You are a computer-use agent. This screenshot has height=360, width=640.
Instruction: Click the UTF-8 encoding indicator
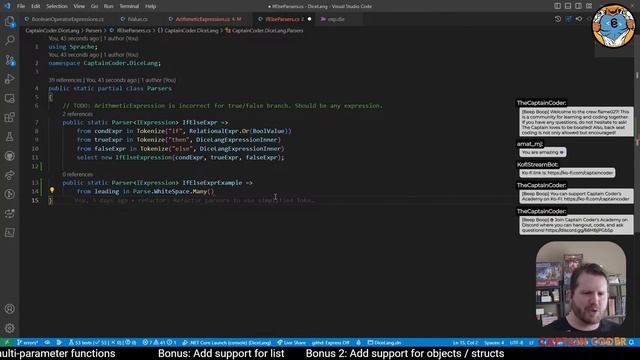point(516,342)
